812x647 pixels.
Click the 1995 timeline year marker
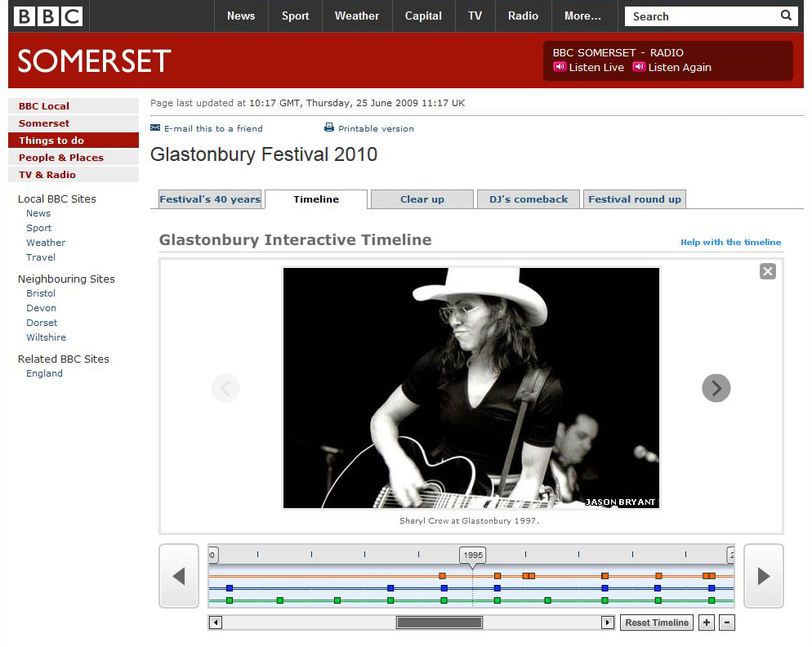473,555
